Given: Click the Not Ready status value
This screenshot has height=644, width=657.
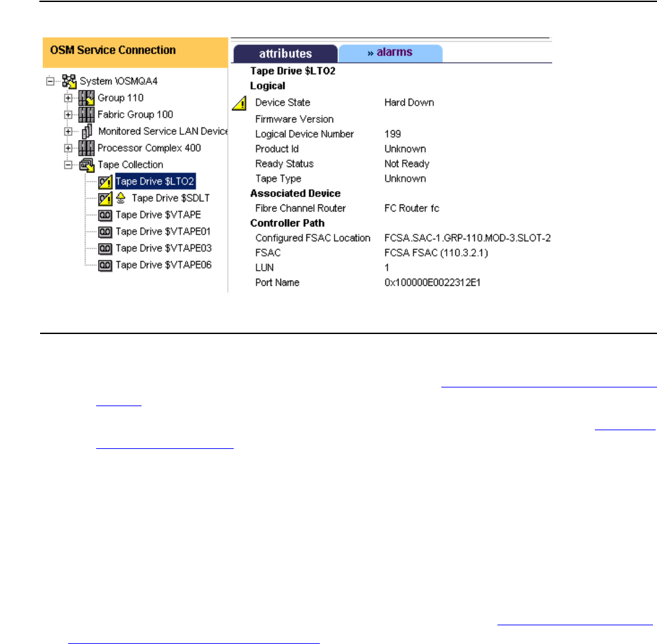Looking at the screenshot, I should [407, 164].
